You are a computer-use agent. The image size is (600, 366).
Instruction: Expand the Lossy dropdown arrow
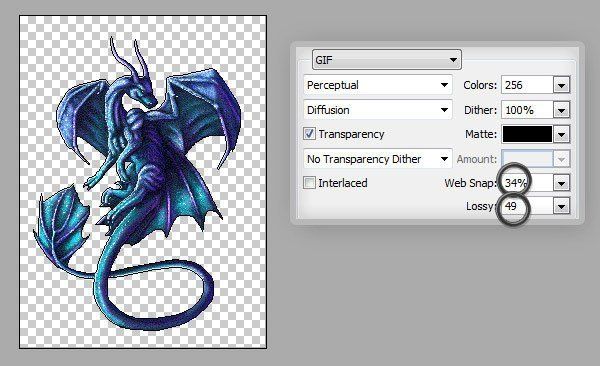[561, 207]
